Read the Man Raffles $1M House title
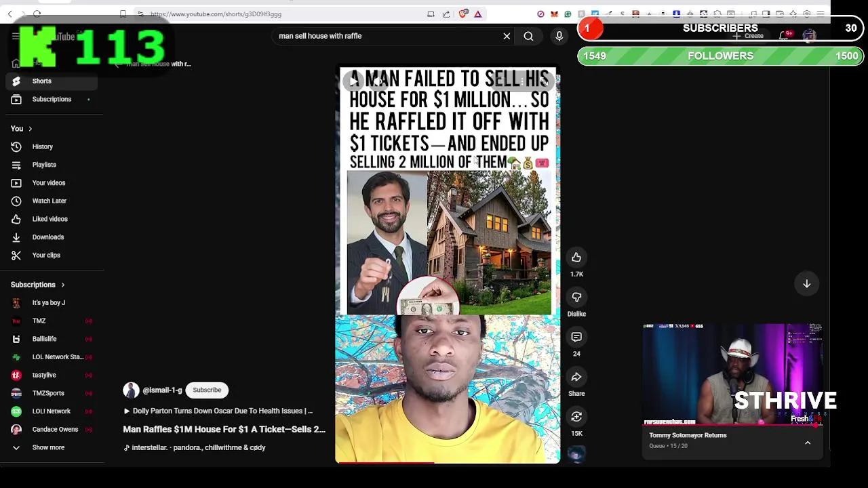The width and height of the screenshot is (868, 488). tap(224, 429)
